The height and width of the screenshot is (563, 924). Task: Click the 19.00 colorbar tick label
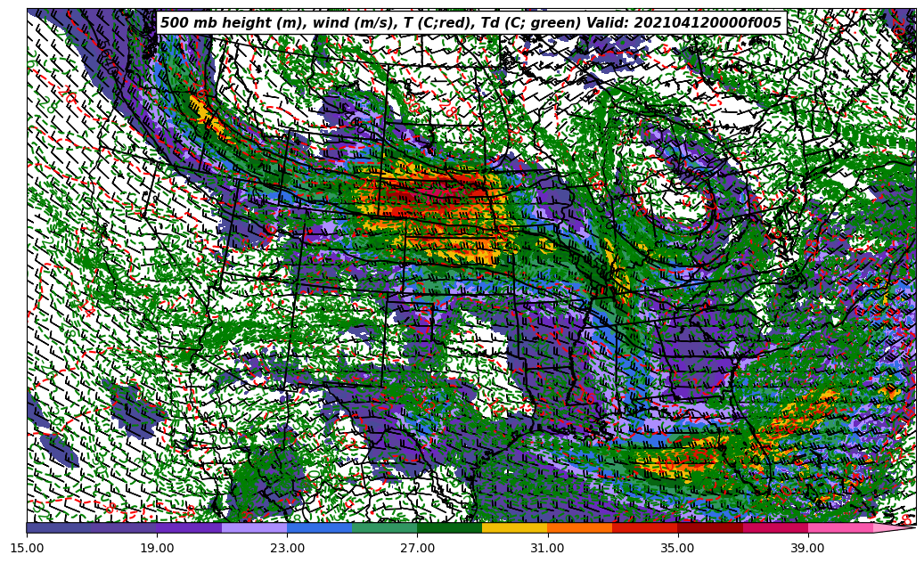157,548
